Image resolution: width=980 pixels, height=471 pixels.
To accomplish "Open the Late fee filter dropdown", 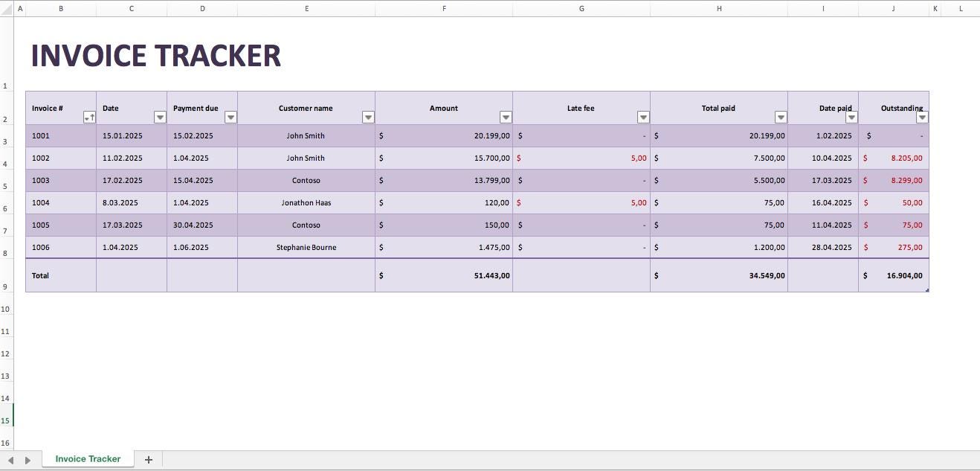I will (643, 118).
